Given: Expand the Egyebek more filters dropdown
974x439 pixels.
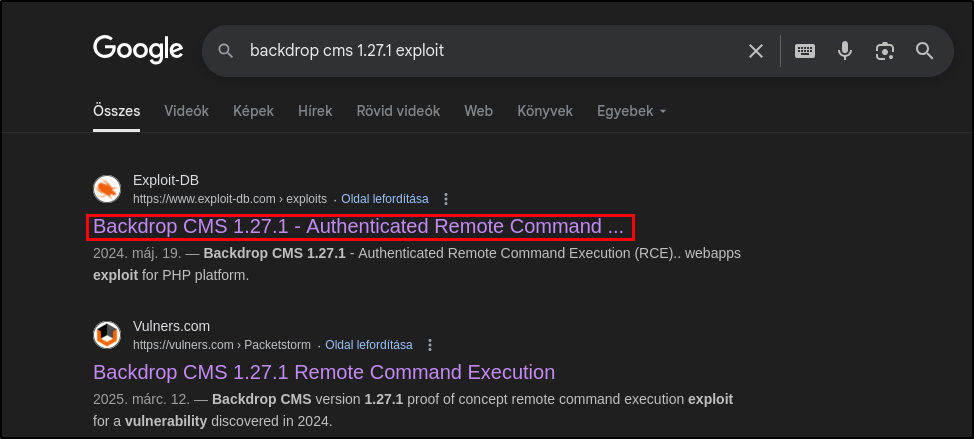Looking at the screenshot, I should pyautogui.click(x=632, y=111).
